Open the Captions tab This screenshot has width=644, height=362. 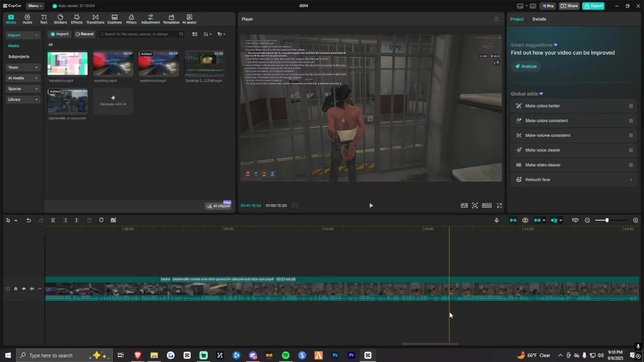[x=114, y=19]
